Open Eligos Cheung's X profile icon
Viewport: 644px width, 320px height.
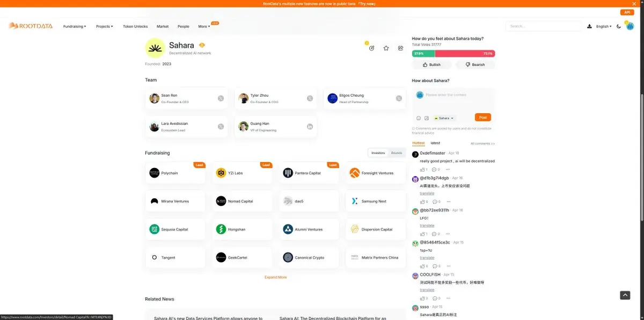pos(399,98)
